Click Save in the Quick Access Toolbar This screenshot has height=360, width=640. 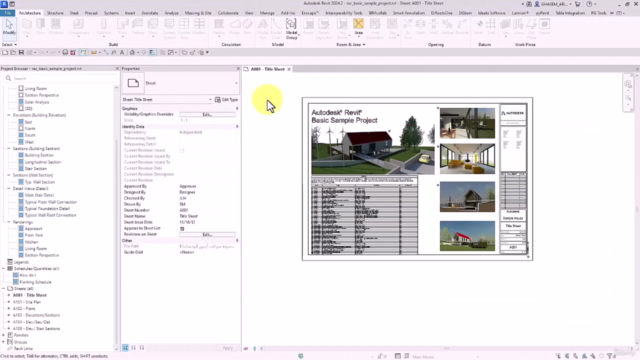point(21,52)
